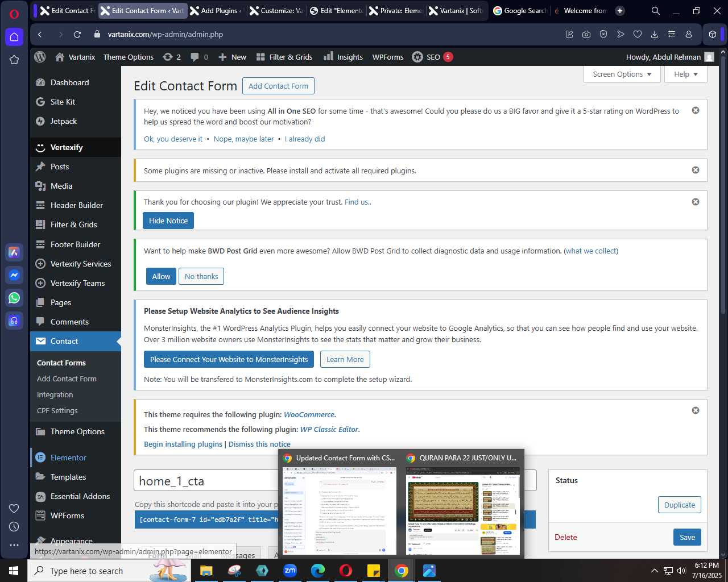
Task: Open Opera bookmarks star in sidebar
Action: 14,60
